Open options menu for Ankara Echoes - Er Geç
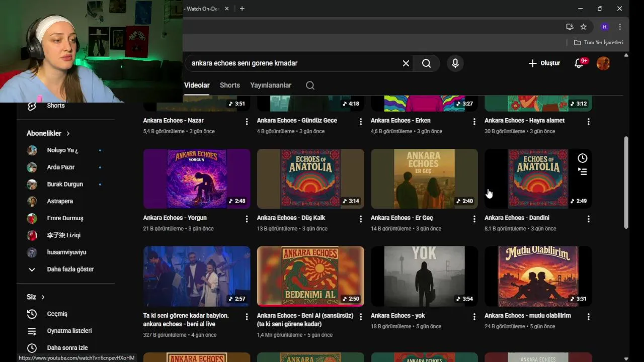Image resolution: width=644 pixels, height=362 pixels. [x=474, y=219]
